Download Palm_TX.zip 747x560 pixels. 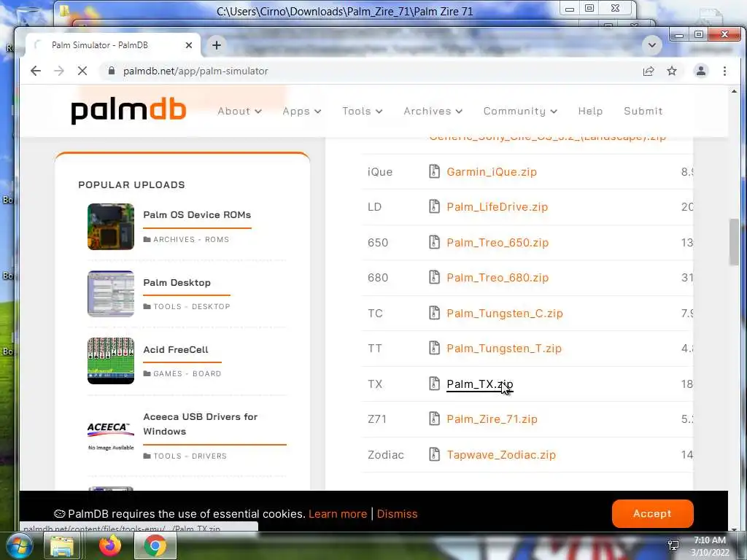click(480, 384)
